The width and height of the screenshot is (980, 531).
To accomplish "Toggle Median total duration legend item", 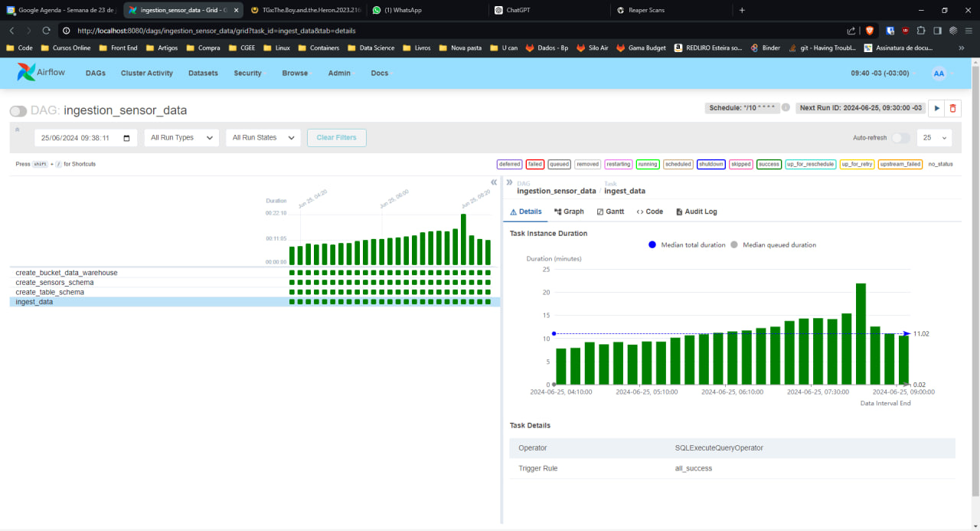I will 687,245.
